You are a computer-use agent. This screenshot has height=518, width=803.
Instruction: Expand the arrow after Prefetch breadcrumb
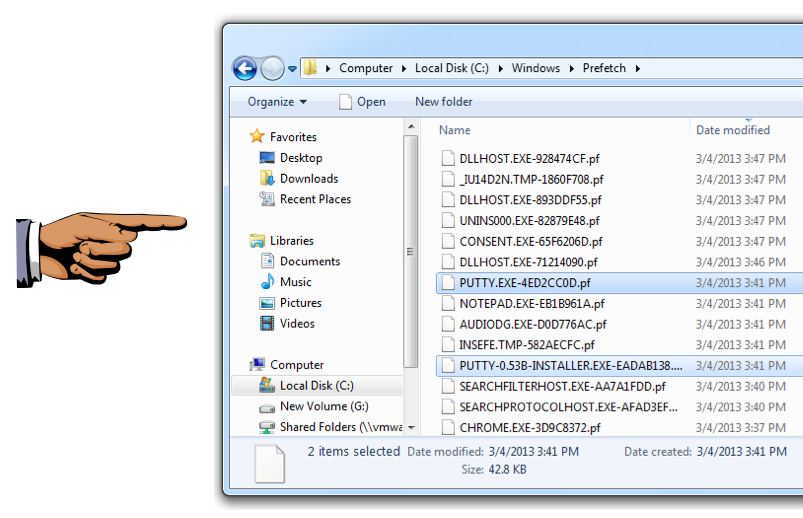coord(638,69)
